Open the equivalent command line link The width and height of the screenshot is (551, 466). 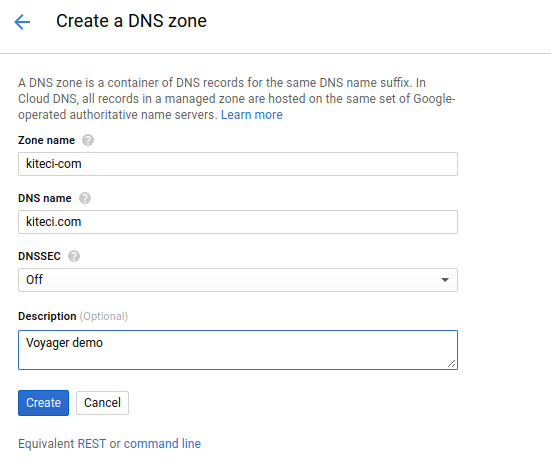(162, 444)
